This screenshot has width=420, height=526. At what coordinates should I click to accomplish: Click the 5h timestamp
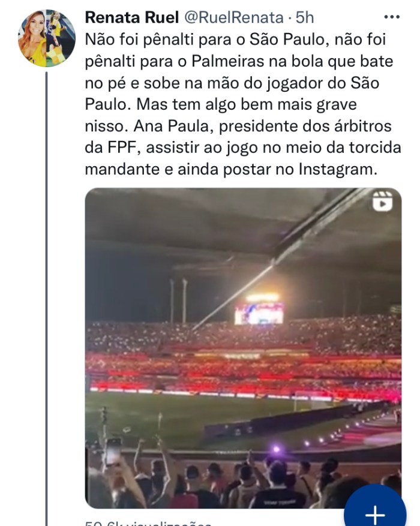coord(305,17)
